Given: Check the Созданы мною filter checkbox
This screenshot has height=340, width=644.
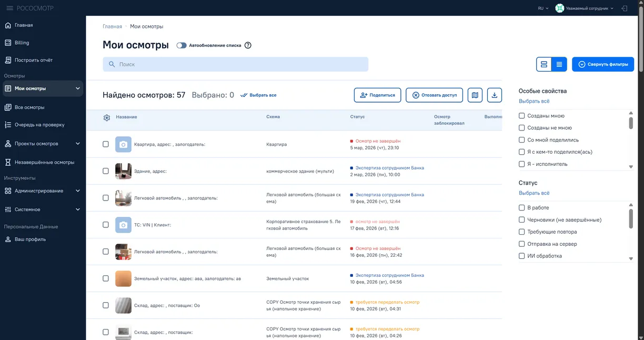Looking at the screenshot, I should click(x=522, y=116).
